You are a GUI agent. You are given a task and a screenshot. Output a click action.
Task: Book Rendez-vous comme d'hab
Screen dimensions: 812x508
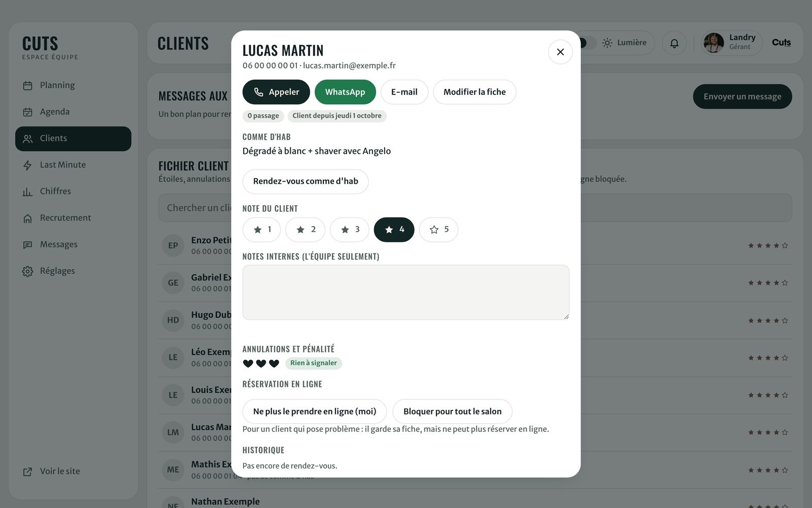(306, 181)
